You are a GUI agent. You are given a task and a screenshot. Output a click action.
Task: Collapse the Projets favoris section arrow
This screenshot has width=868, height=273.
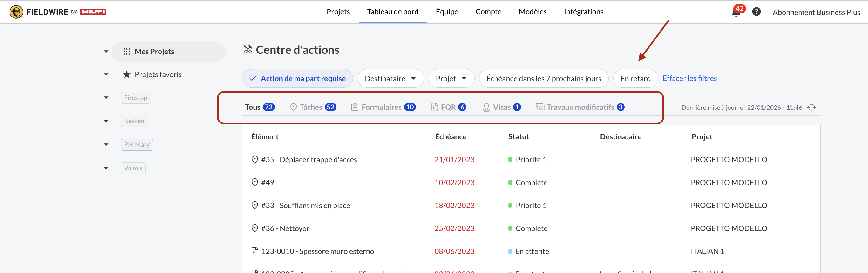click(106, 74)
